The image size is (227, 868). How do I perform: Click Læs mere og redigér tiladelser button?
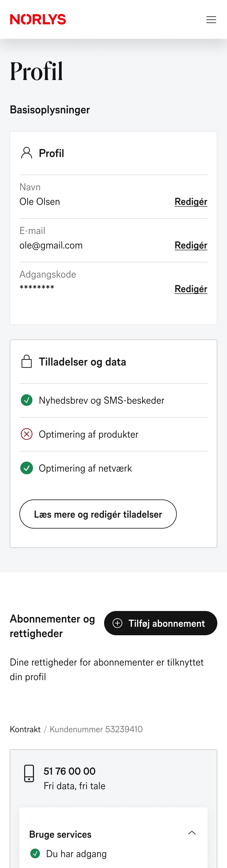[x=98, y=514]
